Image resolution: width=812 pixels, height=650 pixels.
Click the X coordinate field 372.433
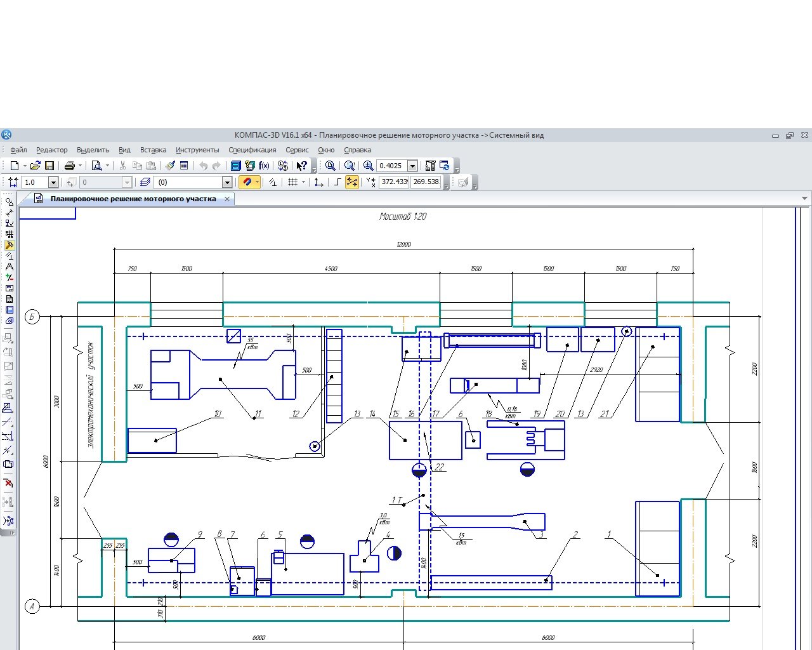coord(393,182)
